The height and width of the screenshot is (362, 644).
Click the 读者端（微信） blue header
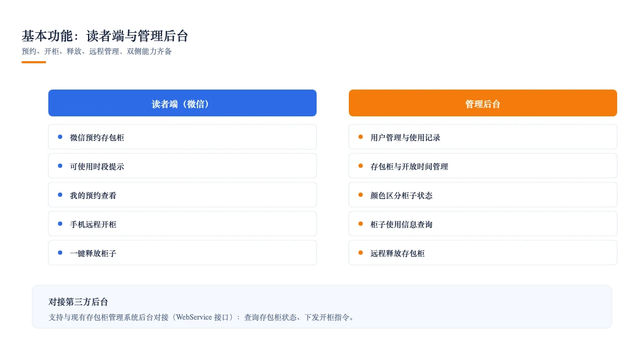click(182, 103)
